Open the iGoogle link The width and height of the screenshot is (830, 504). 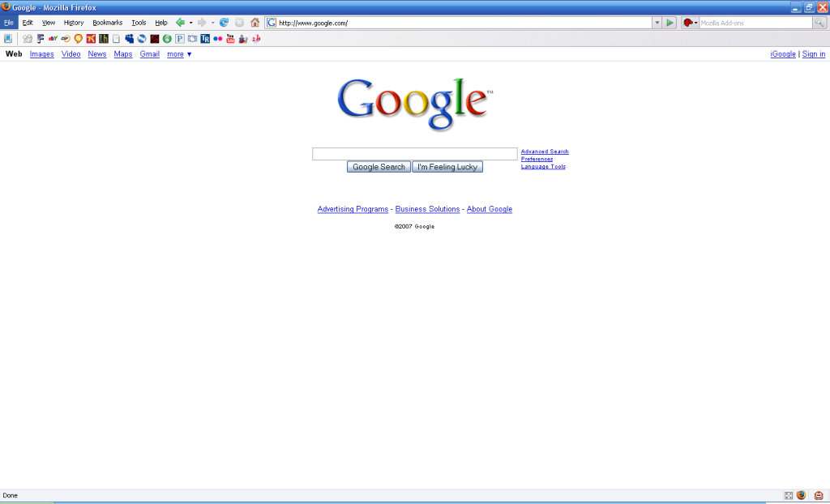point(783,54)
